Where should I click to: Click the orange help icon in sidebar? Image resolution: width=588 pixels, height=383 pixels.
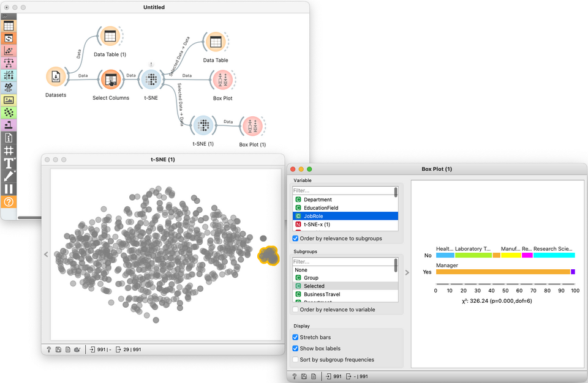click(9, 202)
